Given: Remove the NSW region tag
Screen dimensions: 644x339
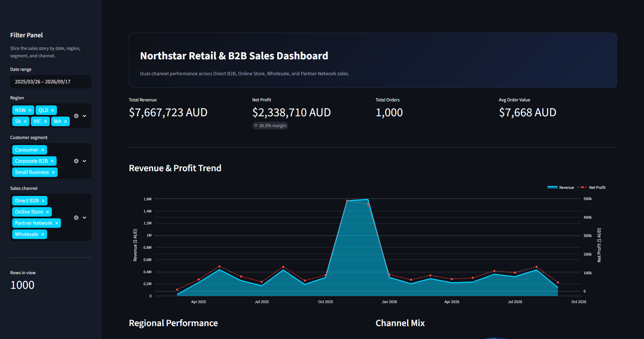Looking at the screenshot, I should click(x=30, y=110).
